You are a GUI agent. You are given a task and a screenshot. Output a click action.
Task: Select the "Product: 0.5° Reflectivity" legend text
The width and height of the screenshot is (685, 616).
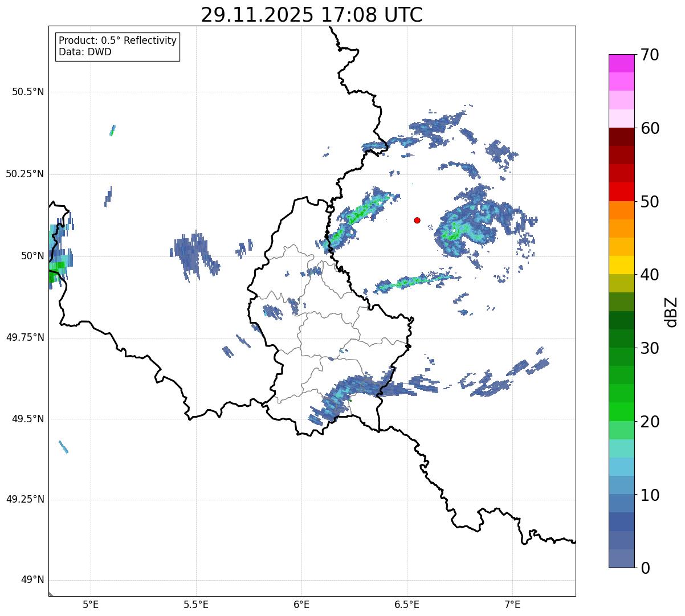pos(117,41)
